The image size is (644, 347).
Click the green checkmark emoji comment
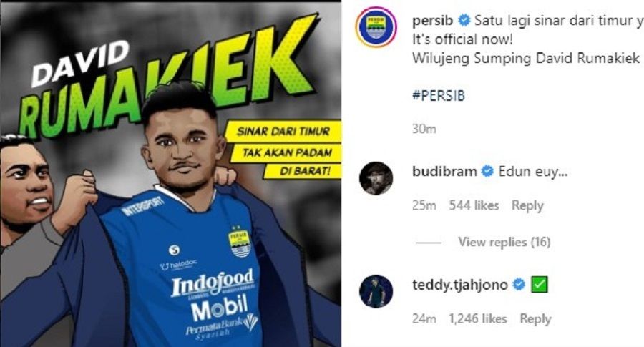click(540, 285)
